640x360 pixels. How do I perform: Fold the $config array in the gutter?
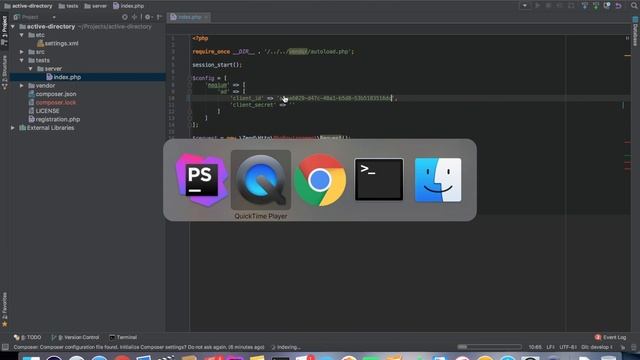tap(189, 78)
